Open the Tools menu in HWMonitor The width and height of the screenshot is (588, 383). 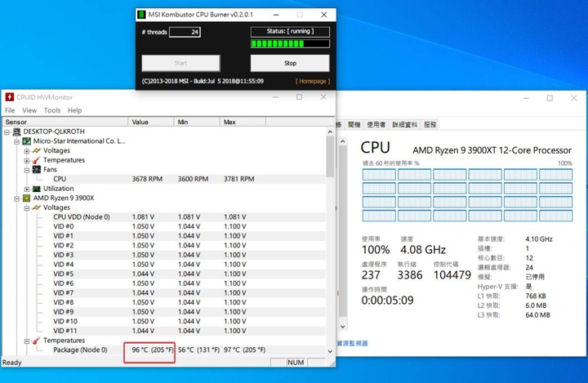(x=52, y=110)
